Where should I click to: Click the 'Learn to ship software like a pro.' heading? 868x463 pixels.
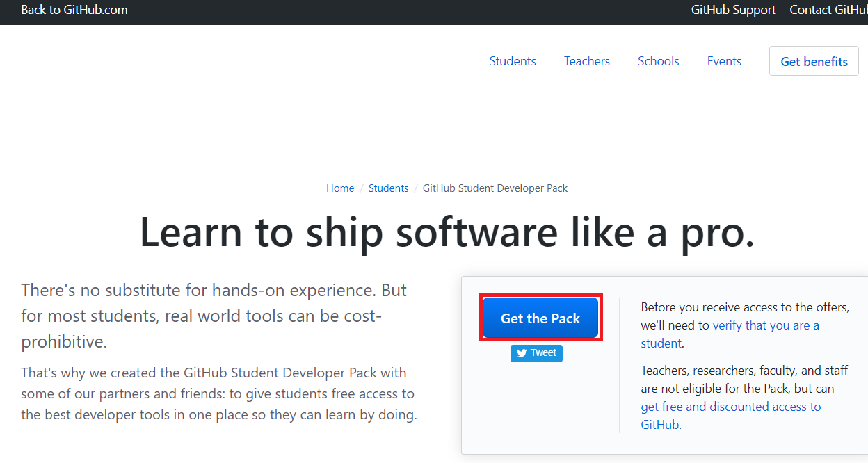pyautogui.click(x=447, y=231)
